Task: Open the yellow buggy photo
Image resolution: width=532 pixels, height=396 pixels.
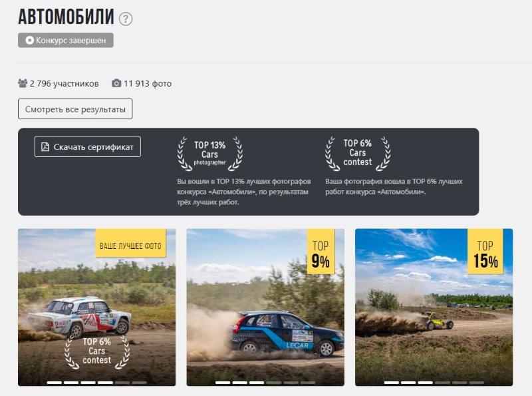Action: coord(434,307)
